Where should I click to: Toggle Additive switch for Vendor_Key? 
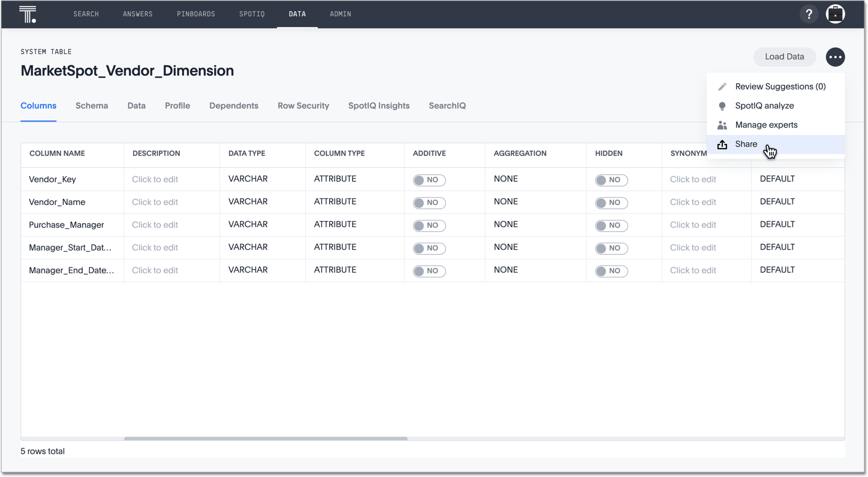(429, 180)
